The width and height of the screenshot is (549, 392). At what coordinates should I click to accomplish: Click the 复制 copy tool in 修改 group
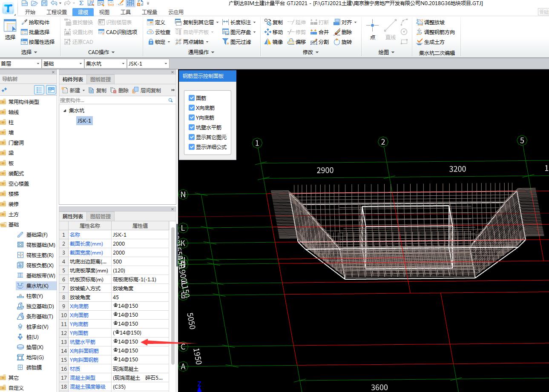[273, 22]
